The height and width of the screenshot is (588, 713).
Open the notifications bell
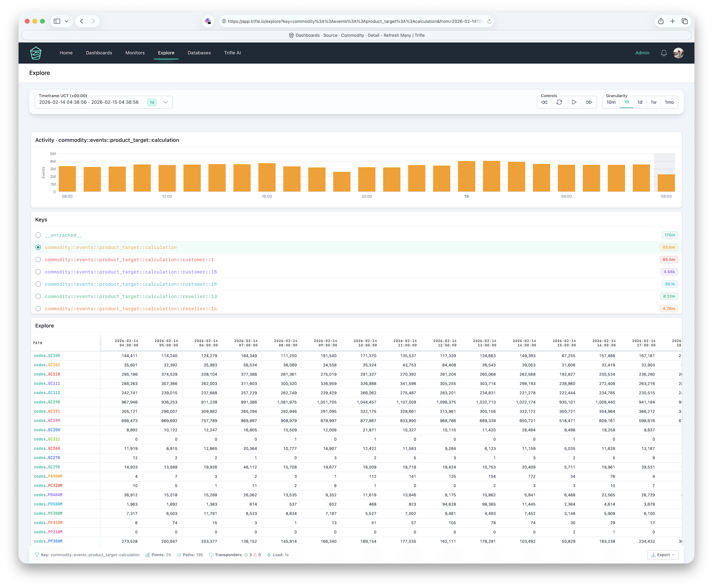[664, 53]
